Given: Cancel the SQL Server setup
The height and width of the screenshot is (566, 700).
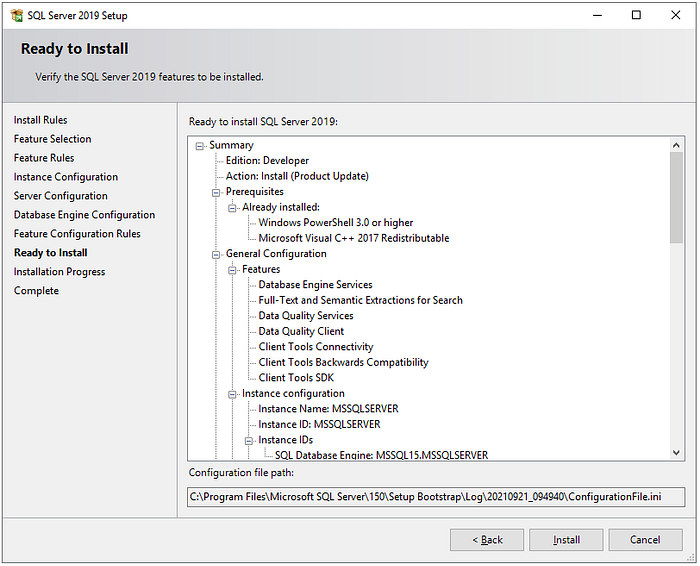Looking at the screenshot, I should 645,540.
